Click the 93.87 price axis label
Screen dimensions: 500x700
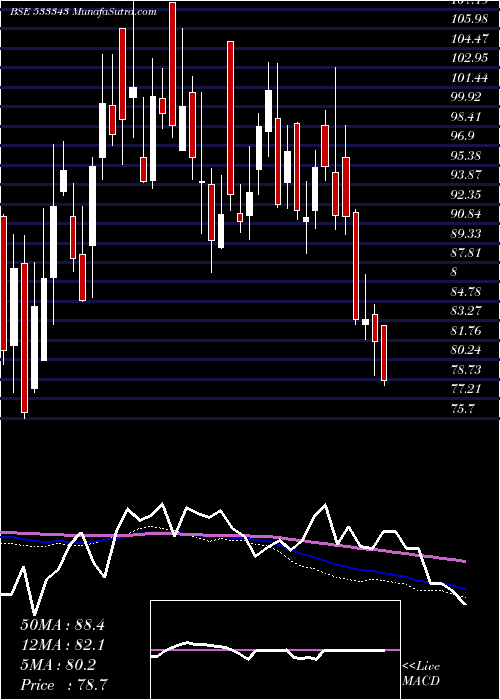468,175
